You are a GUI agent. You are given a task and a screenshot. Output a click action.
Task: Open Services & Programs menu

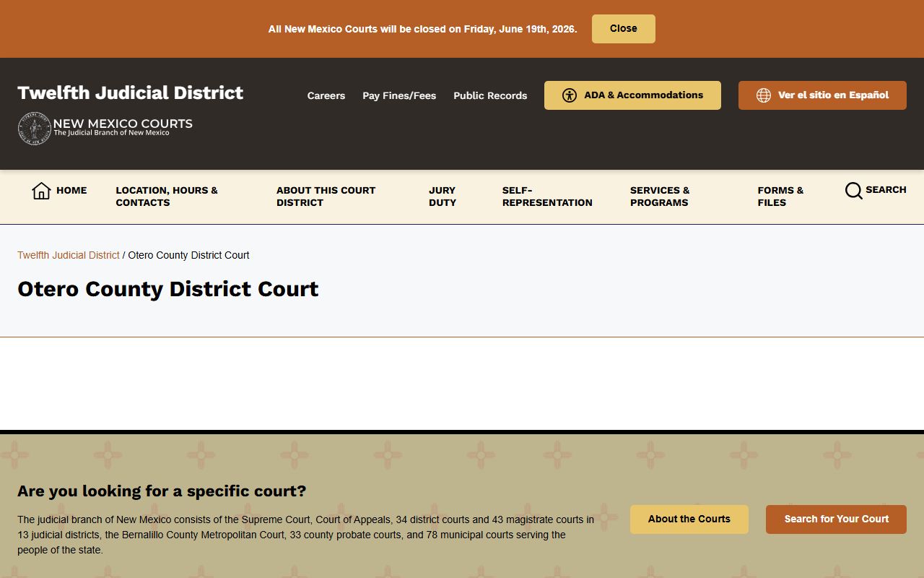pos(660,197)
